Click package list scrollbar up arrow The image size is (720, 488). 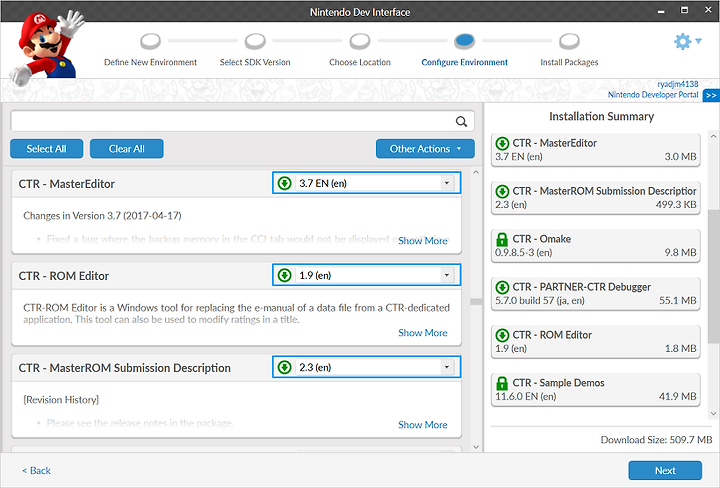(x=476, y=173)
